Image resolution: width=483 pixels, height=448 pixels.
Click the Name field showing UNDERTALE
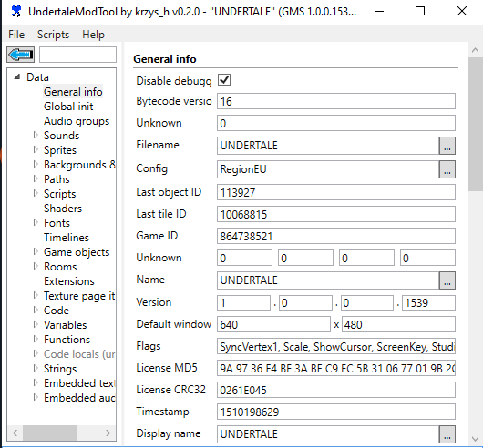(x=328, y=280)
